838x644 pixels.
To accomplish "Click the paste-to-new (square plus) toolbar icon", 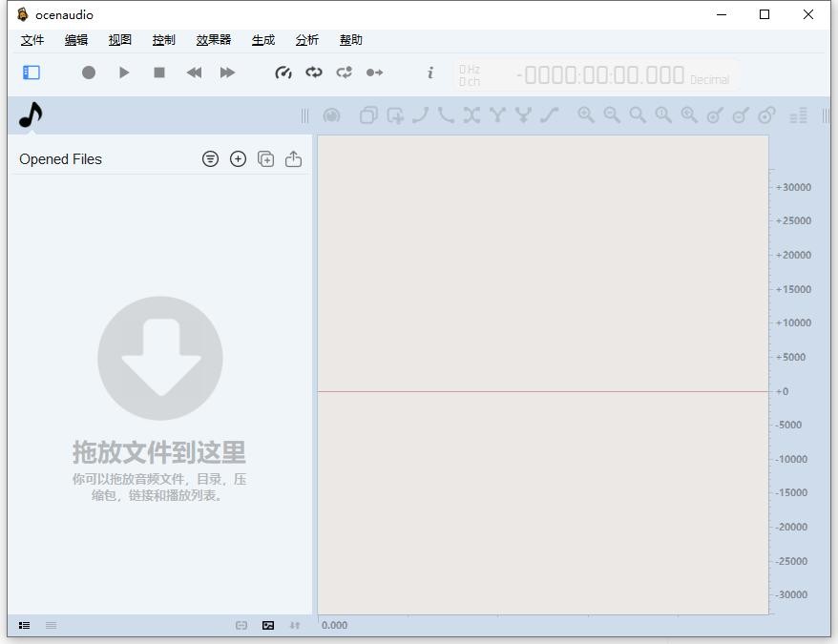I will coord(395,114).
